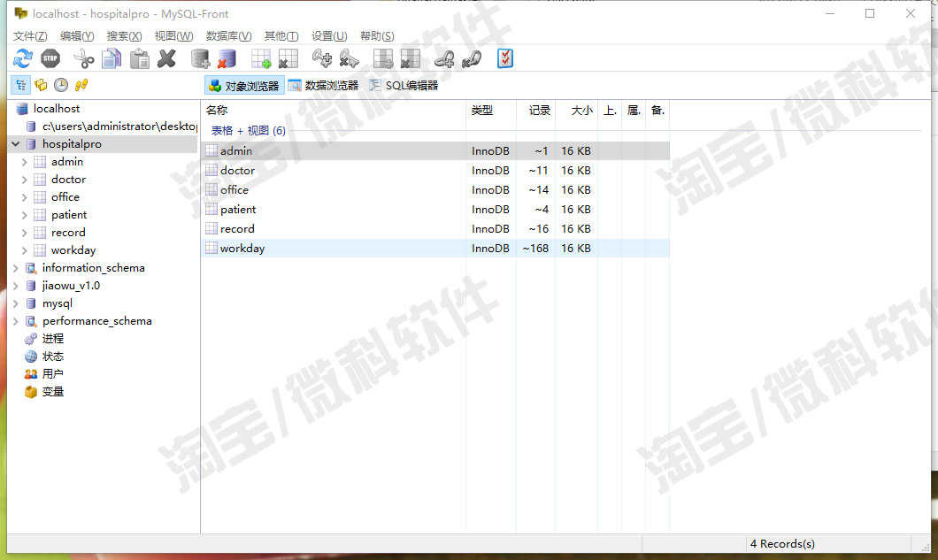
Task: Click the Delete Table icon
Action: click(x=288, y=58)
